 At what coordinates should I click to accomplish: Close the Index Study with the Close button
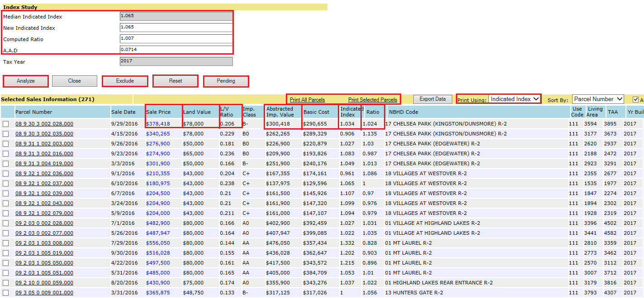(75, 81)
